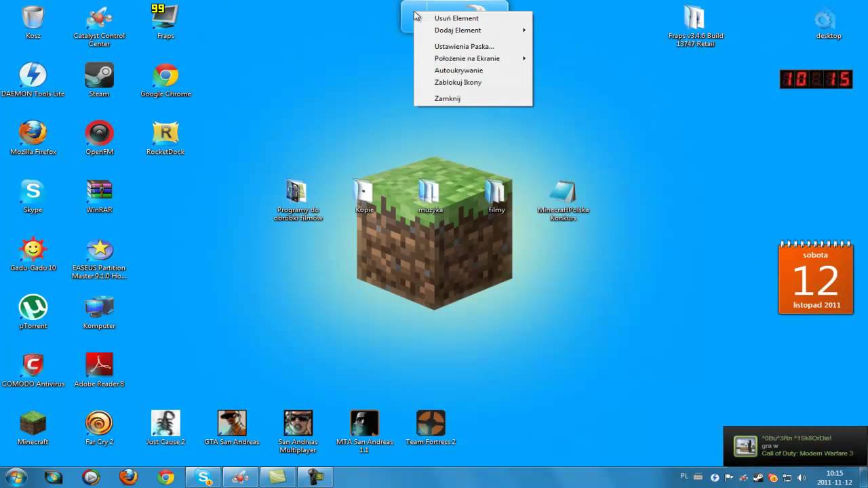Select the Minecraft desktop shortcut
This screenshot has width=868, height=488.
coord(33,428)
